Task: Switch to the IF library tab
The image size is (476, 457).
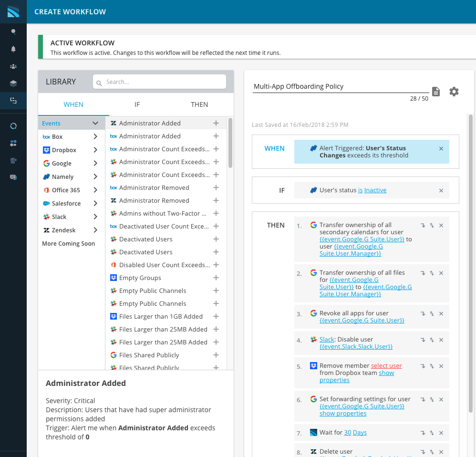Action: [137, 104]
